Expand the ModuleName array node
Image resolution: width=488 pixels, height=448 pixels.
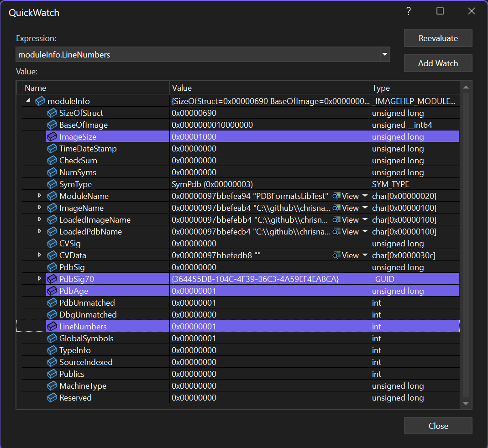[x=40, y=195]
